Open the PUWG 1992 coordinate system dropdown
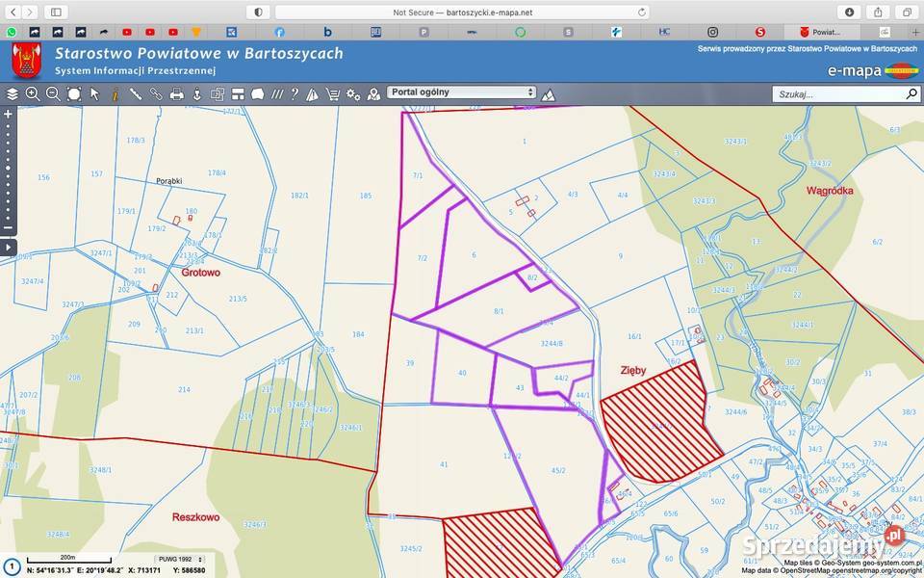The height and width of the screenshot is (578, 924). [180, 559]
